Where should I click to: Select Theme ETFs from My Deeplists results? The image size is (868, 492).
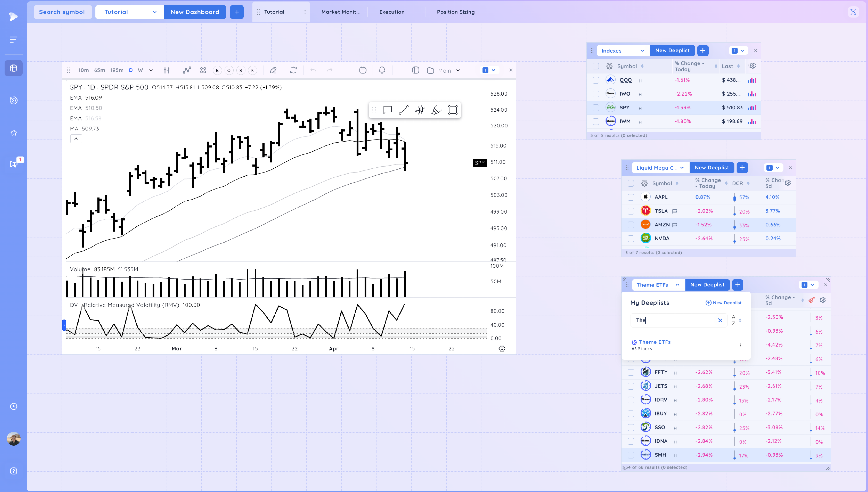654,342
